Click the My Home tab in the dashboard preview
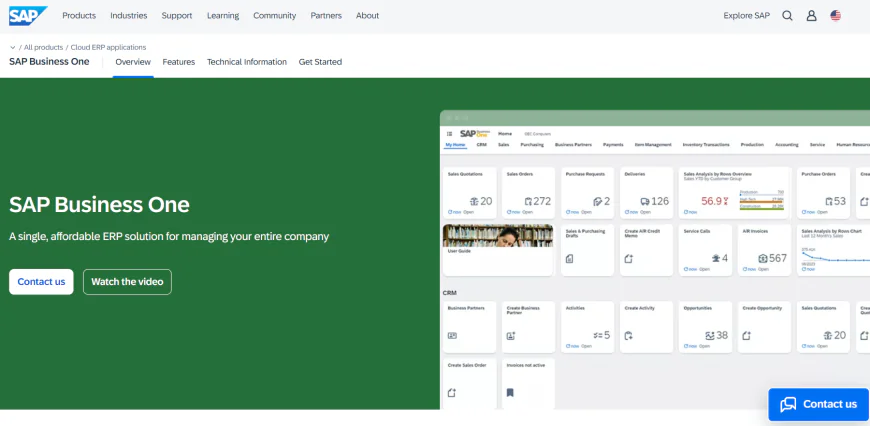Screen dimensions: 870x426 [455, 145]
